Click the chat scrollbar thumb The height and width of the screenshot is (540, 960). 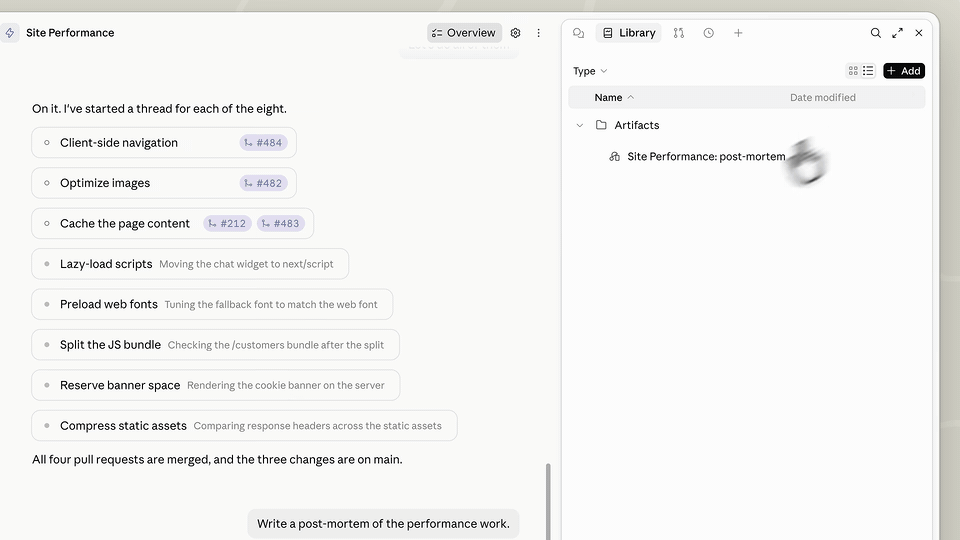[x=548, y=501]
